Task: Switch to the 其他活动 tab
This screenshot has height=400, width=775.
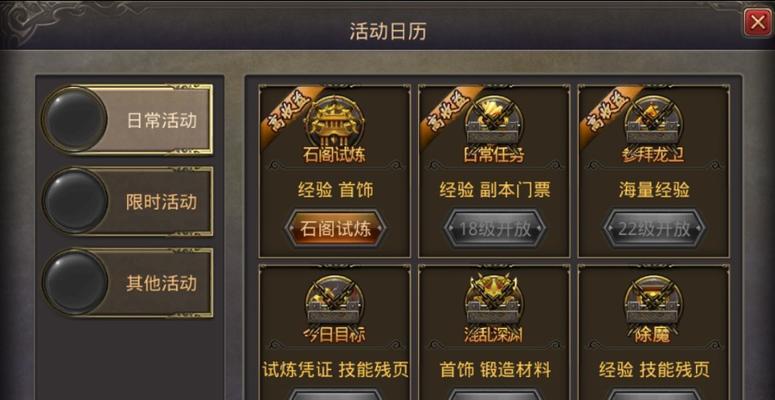Action: point(128,283)
